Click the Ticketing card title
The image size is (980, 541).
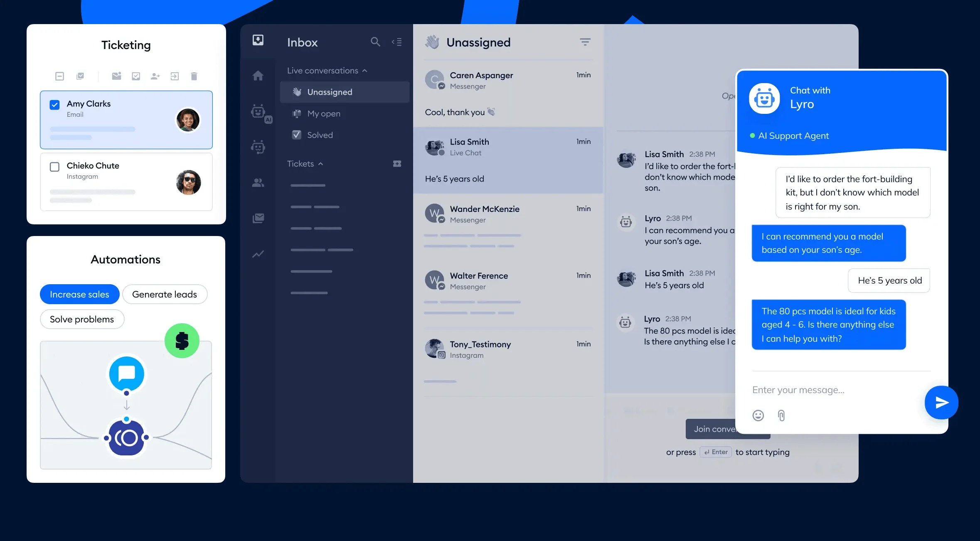point(126,45)
